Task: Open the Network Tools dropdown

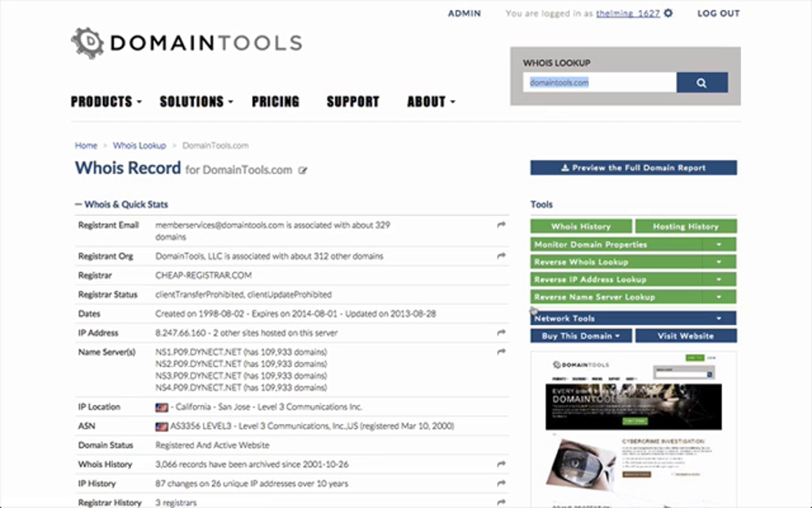Action: tap(633, 318)
